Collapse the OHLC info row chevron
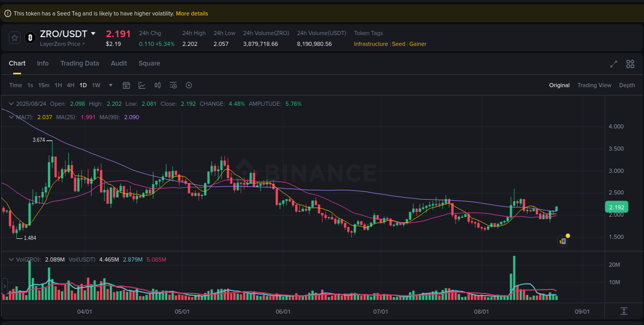The width and height of the screenshot is (644, 325). 10,103
